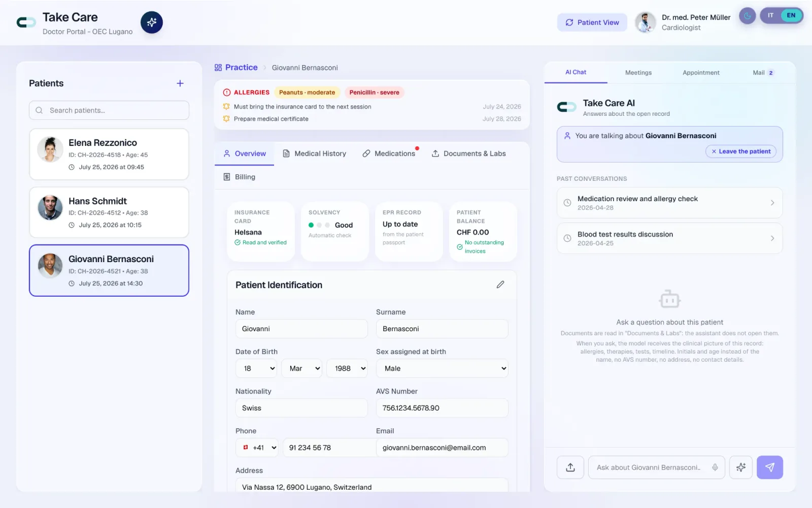Switch language to IT

770,15
